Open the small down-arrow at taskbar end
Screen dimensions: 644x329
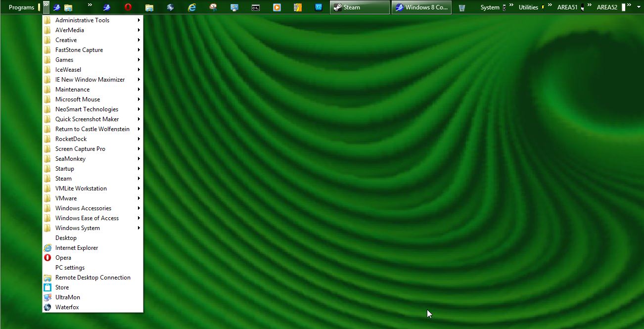point(639,6)
